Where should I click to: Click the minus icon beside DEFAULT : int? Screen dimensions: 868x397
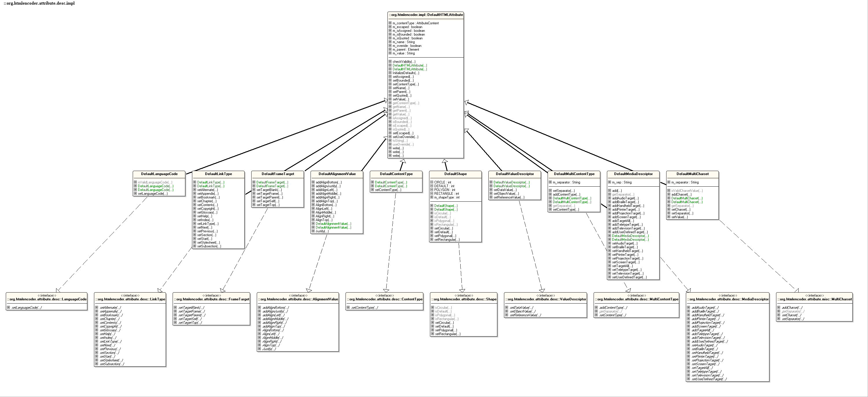point(432,186)
